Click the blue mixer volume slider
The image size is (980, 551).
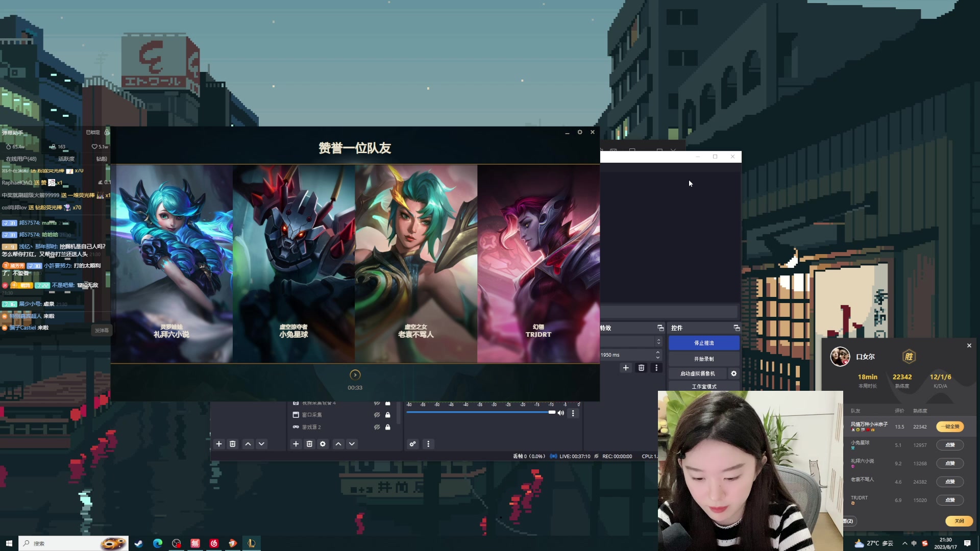(x=480, y=412)
